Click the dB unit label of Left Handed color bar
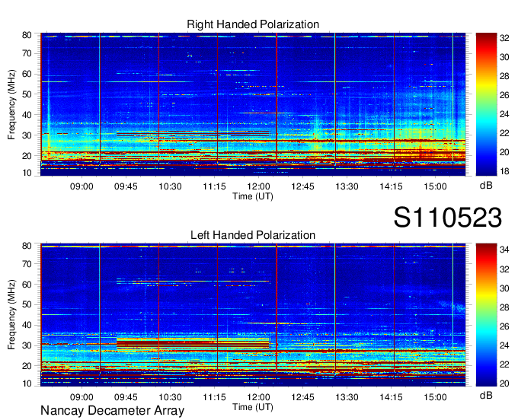This screenshot has height=420, width=518. point(486,396)
